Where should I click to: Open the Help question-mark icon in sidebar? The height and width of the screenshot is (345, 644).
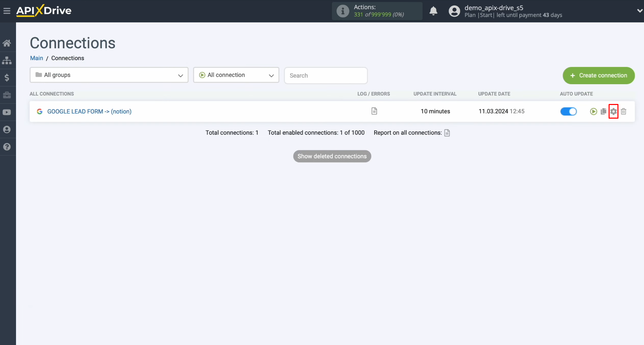coord(7,147)
